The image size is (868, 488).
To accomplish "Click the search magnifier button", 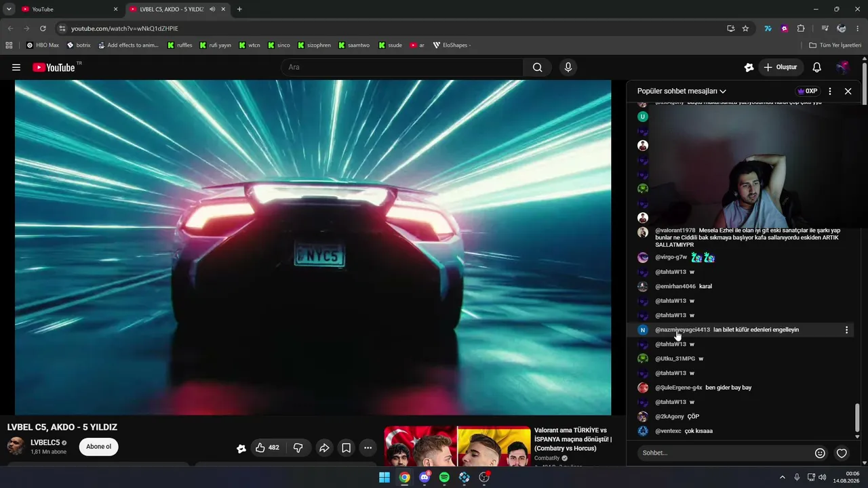I will tap(537, 67).
